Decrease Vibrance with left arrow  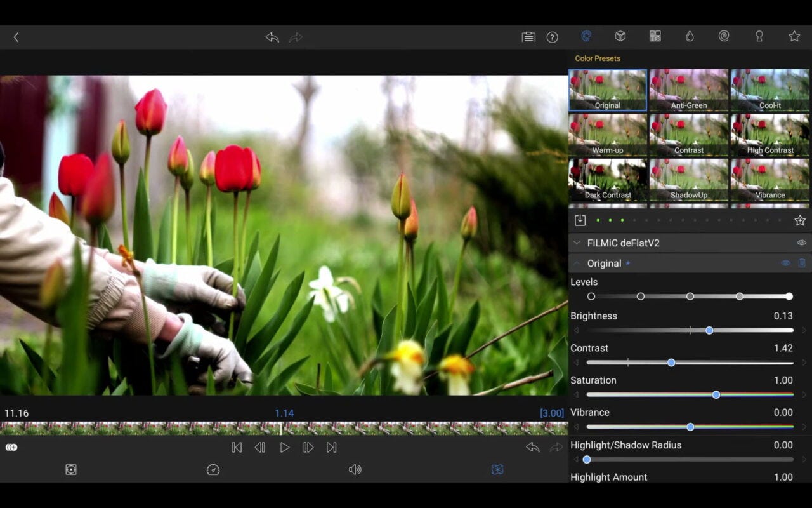[577, 427]
